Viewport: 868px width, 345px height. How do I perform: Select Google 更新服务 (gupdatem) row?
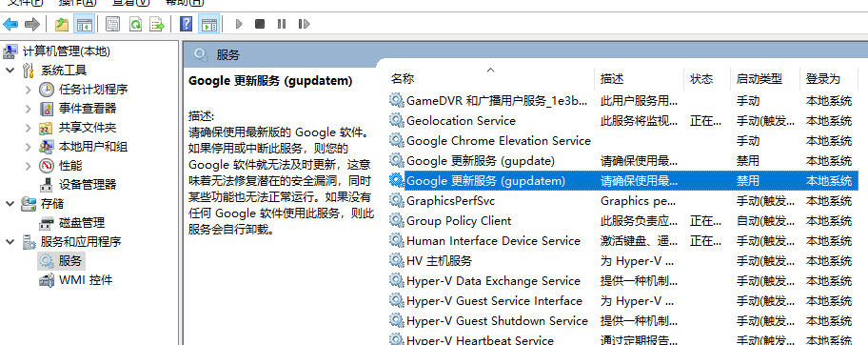pyautogui.click(x=622, y=181)
